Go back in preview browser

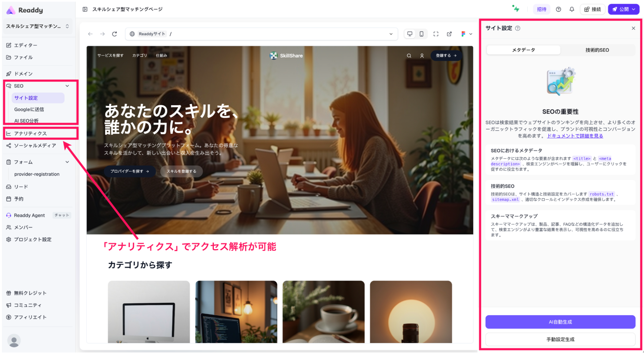point(90,34)
